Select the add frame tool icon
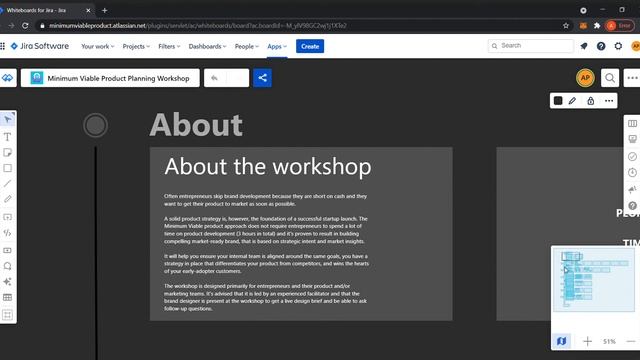640x360 pixels. pyautogui.click(x=7, y=217)
